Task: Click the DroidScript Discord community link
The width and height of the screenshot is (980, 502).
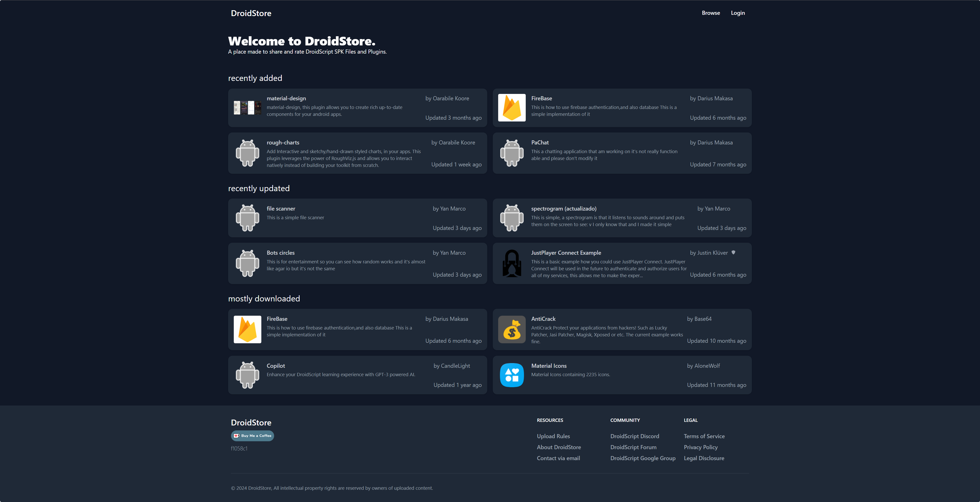Action: [x=634, y=436]
